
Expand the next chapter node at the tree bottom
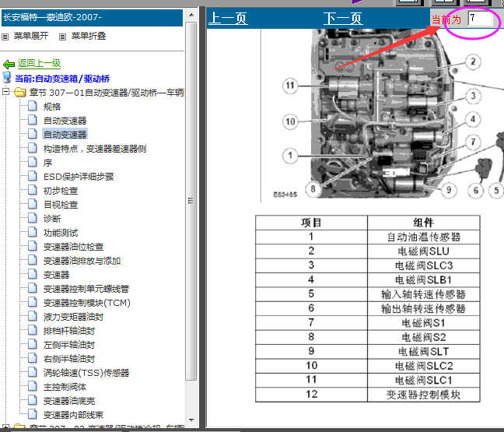pyautogui.click(x=5, y=428)
